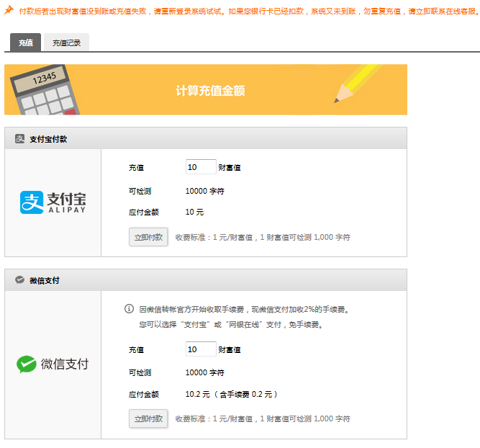Click the Alipay 10000 字符 detectable value

click(x=205, y=191)
